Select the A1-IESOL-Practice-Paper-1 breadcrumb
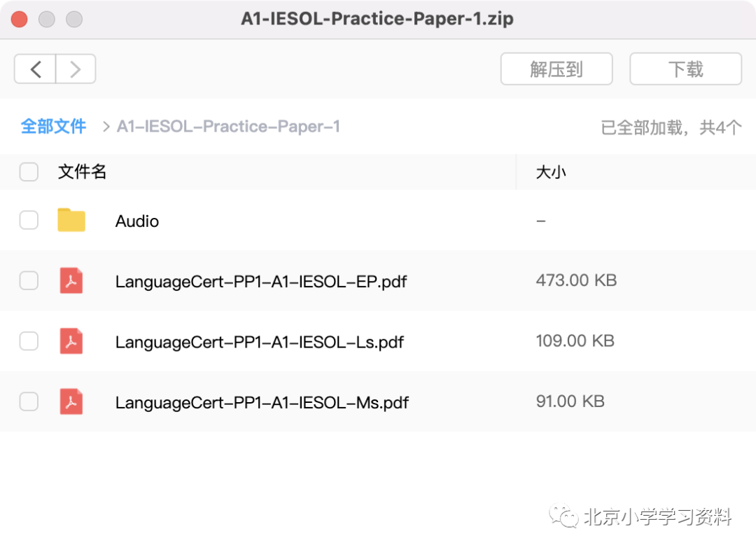756x550 pixels. tap(228, 126)
